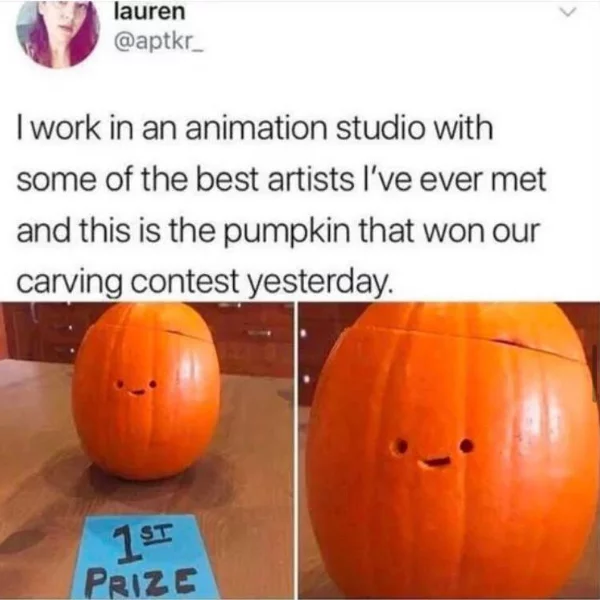
Task: Open the right close-up pumpkin photo
Action: coord(449,451)
